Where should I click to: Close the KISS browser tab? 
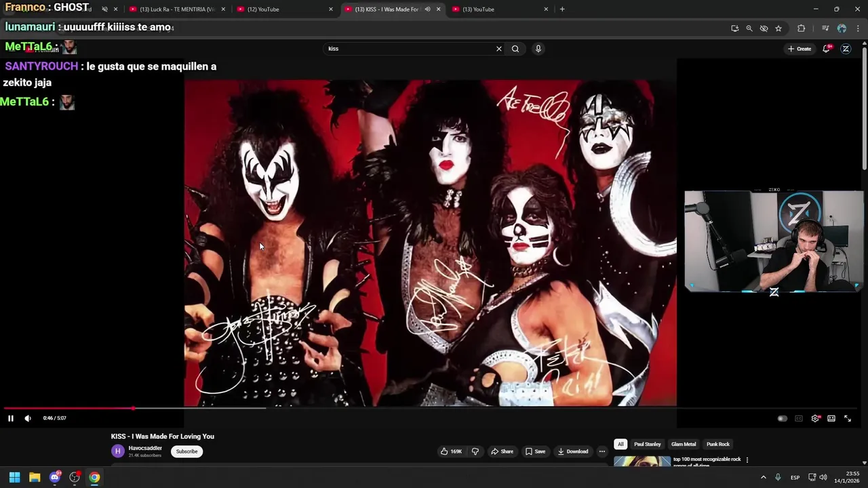(438, 9)
